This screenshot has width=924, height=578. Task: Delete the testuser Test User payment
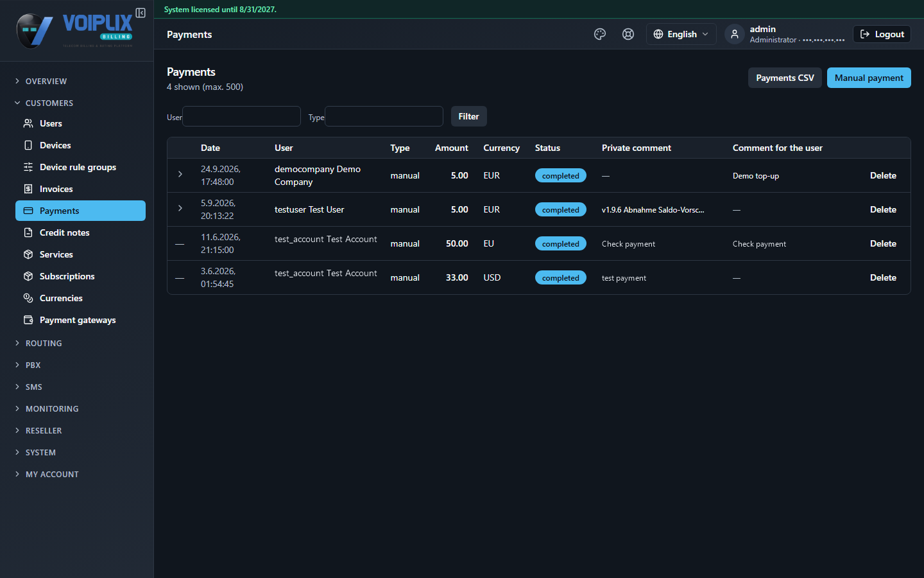click(883, 209)
